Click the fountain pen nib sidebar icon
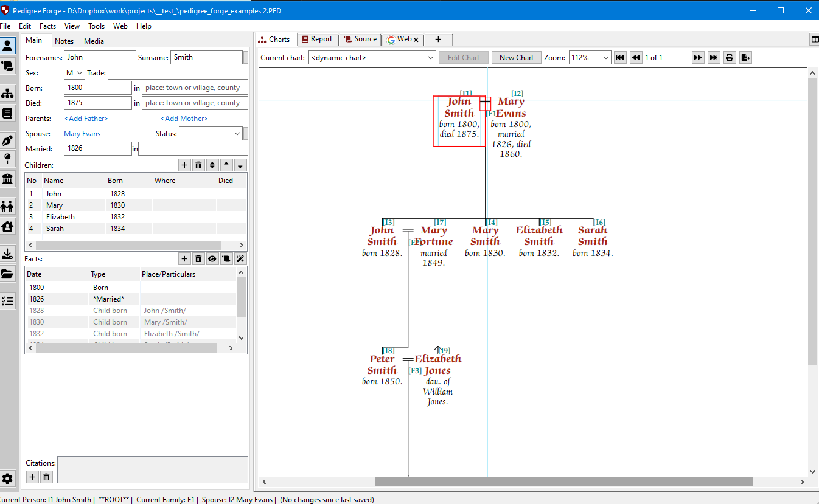The image size is (819, 504). (x=8, y=140)
